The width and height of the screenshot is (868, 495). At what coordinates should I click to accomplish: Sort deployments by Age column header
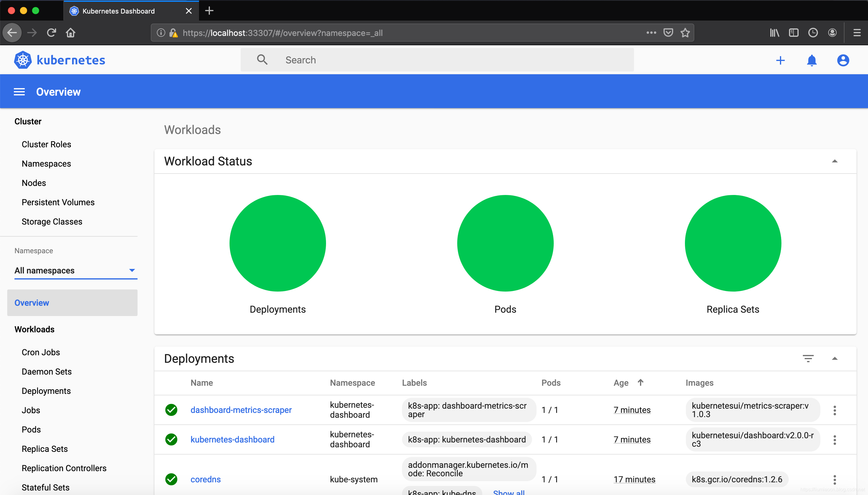point(621,383)
